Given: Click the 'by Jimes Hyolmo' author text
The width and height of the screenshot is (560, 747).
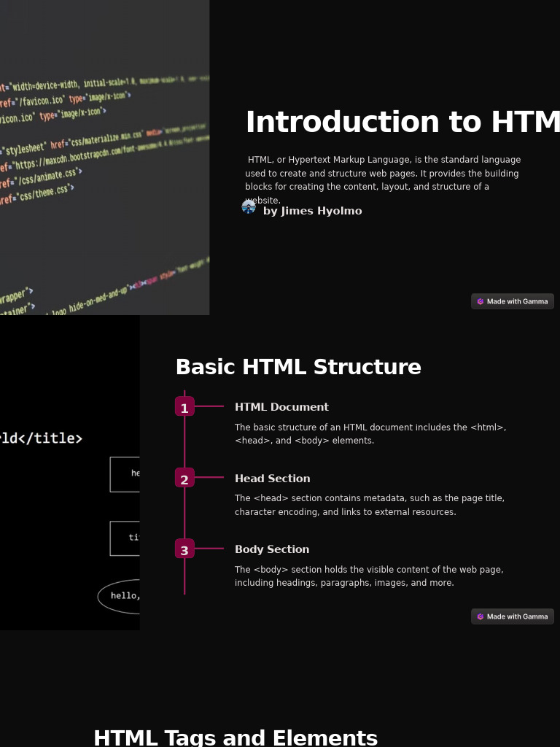Looking at the screenshot, I should [312, 211].
